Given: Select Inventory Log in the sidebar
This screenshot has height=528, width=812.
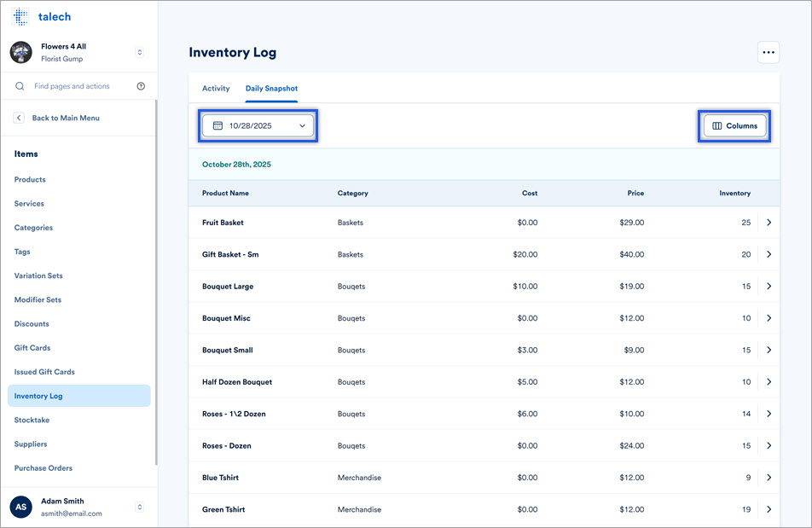Looking at the screenshot, I should 79,396.
